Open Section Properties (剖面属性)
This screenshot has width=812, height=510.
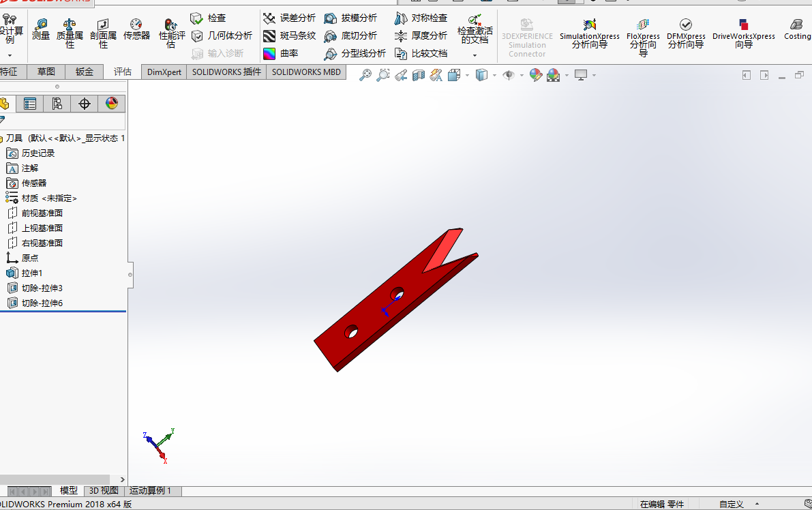[103, 33]
